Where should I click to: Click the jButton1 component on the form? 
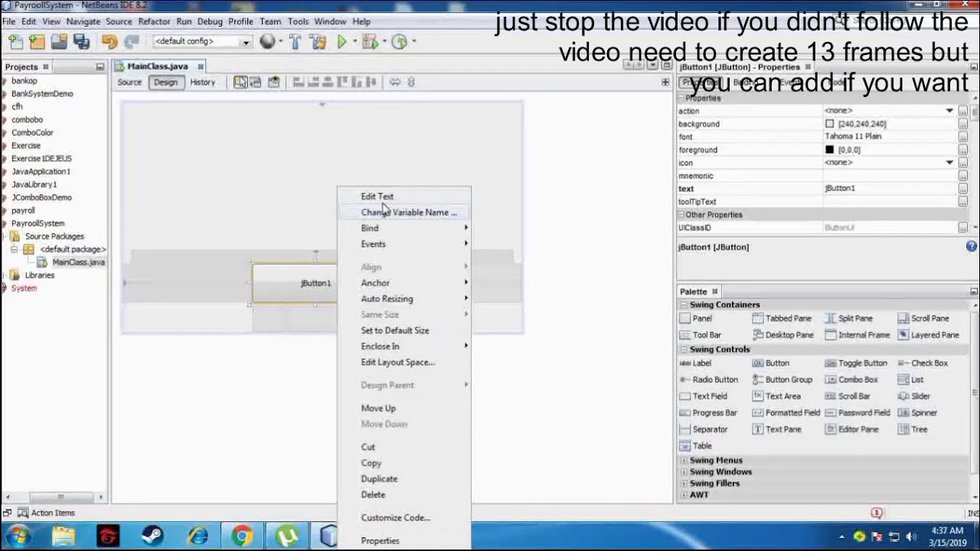pos(295,283)
